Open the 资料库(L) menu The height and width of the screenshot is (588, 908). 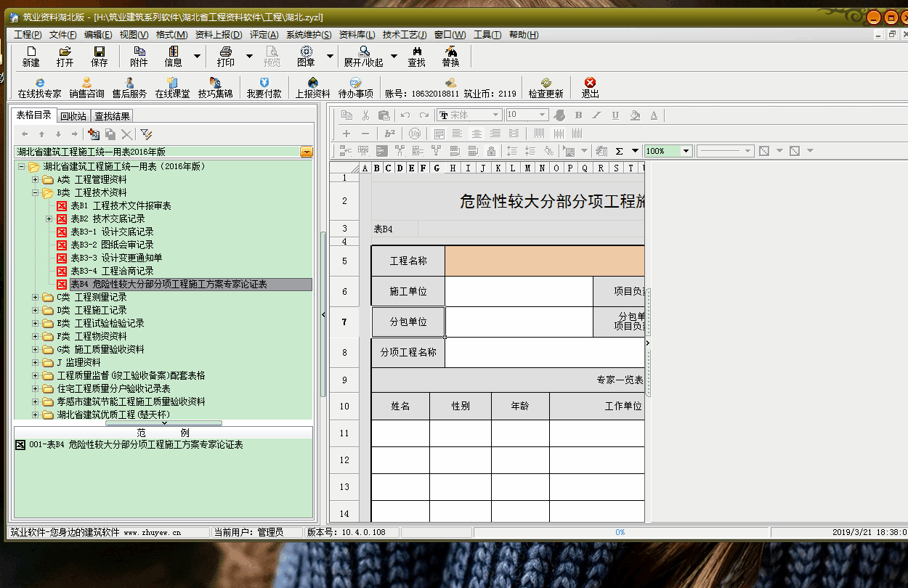pyautogui.click(x=357, y=35)
